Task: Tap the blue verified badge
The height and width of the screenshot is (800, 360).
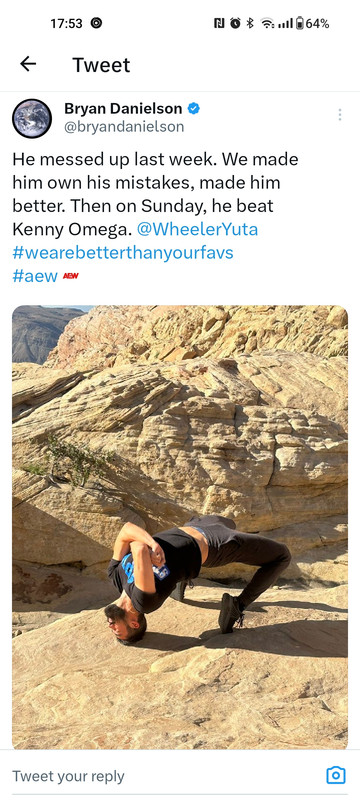Action: coord(194,108)
